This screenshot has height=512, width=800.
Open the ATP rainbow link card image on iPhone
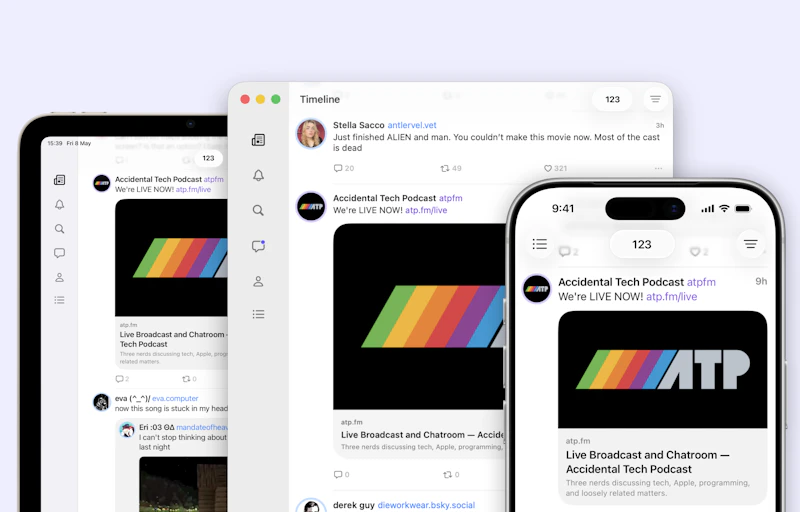[662, 369]
